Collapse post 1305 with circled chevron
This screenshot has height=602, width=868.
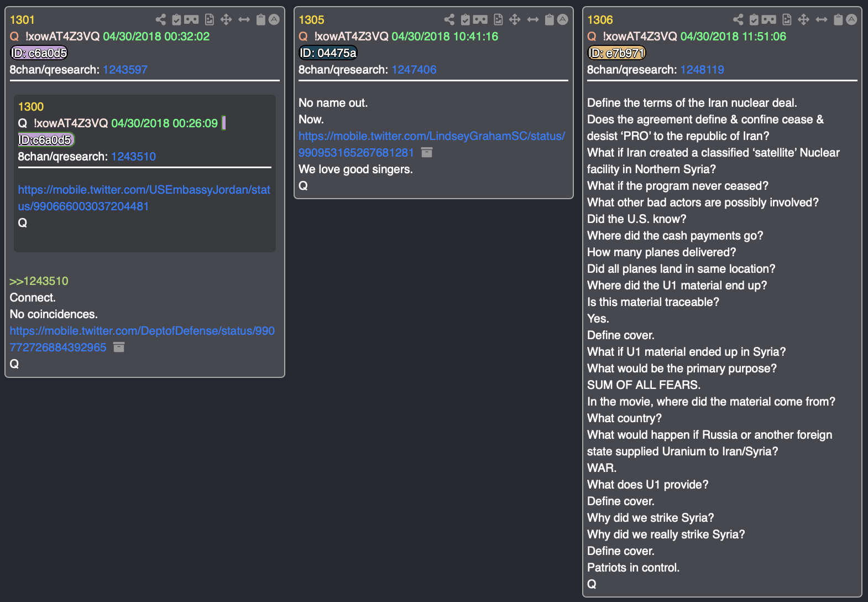pyautogui.click(x=563, y=19)
